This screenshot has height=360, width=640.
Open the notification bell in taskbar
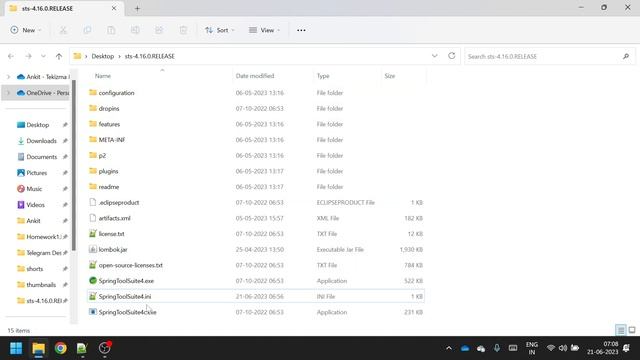[626, 348]
